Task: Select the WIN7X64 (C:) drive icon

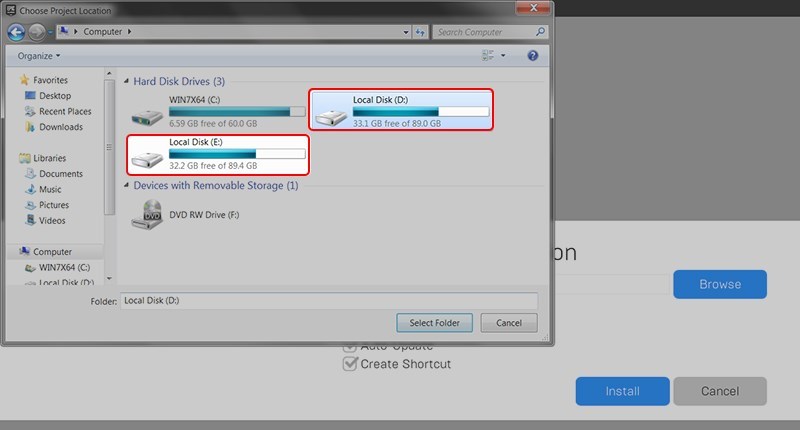Action: (x=147, y=117)
